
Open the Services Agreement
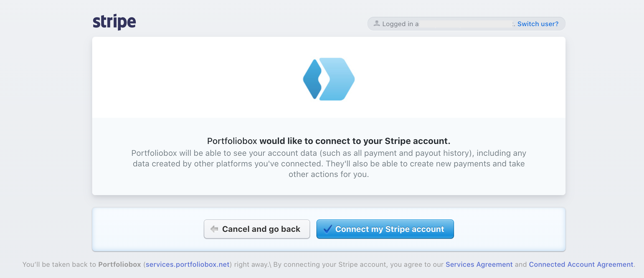point(479,264)
